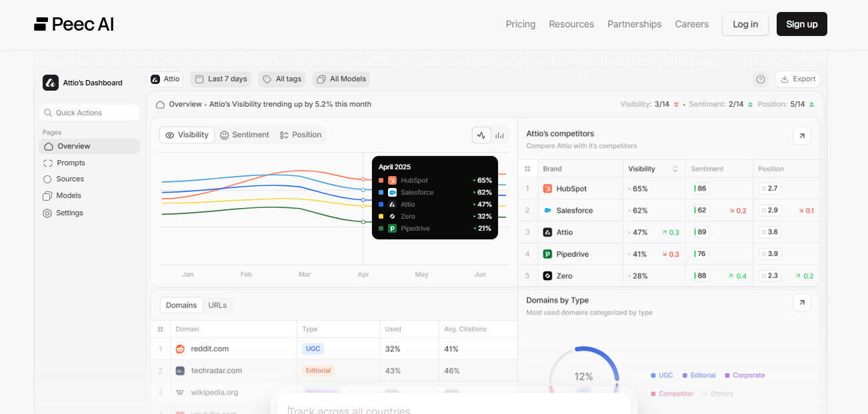This screenshot has width=868, height=414.
Task: Open the Sources page icon
Action: pyautogui.click(x=47, y=179)
